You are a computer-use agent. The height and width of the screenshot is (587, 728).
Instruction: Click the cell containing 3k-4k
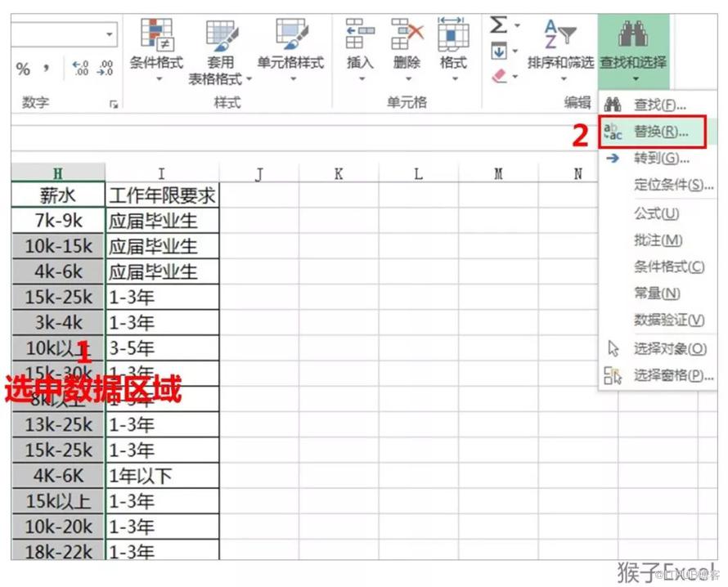58,322
